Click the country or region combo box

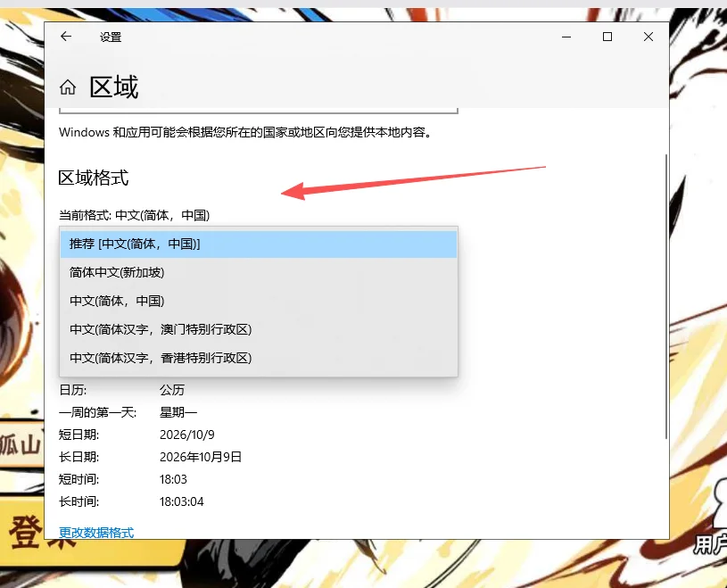coord(259,111)
